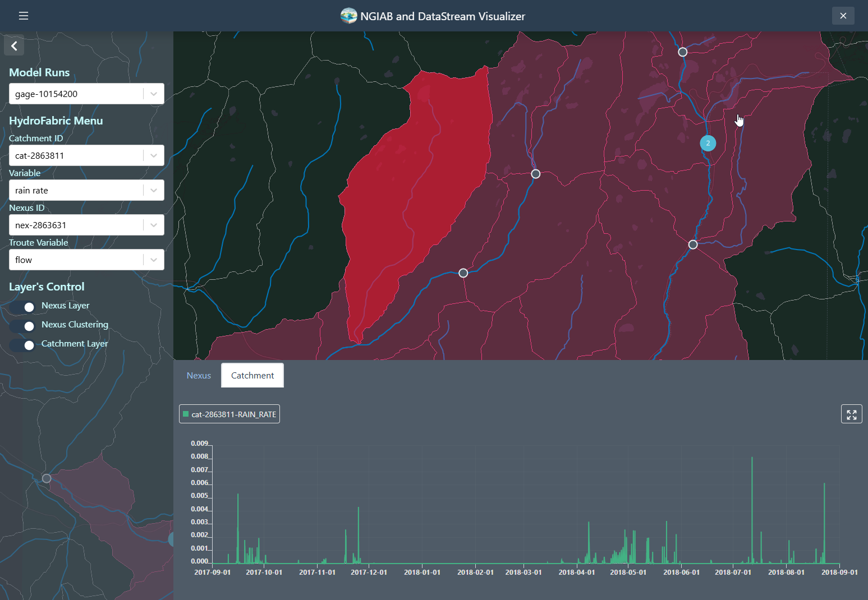Click the green swatch in the chart legend
Image resolution: width=868 pixels, height=600 pixels.
click(185, 414)
